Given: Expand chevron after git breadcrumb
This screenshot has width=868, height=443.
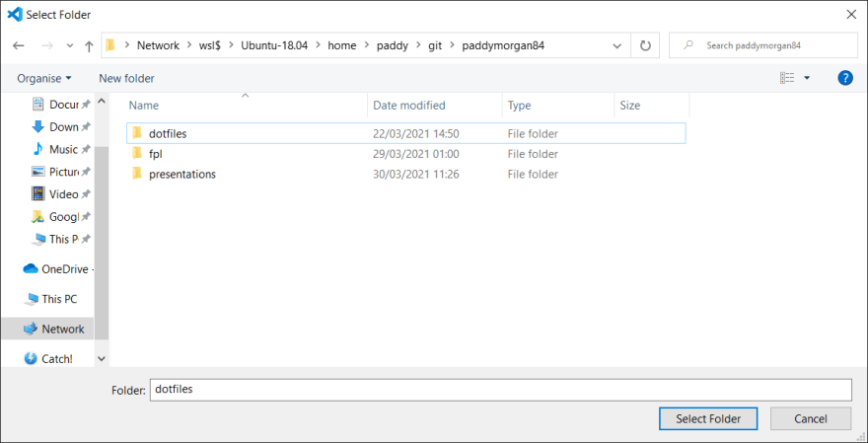Looking at the screenshot, I should click(453, 46).
